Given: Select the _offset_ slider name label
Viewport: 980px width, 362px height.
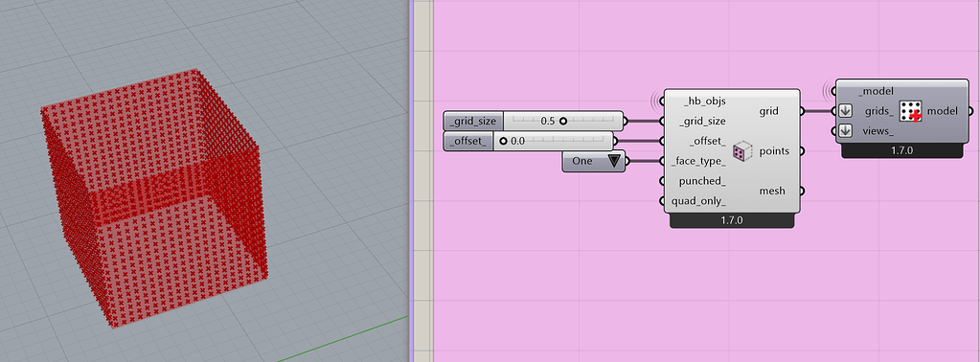Looking at the screenshot, I should coord(468,142).
